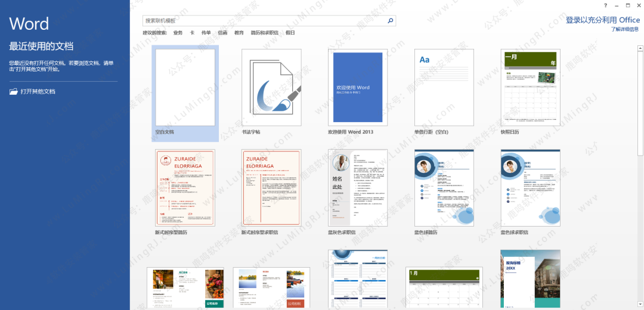Screen dimensions: 644x310
Task: Open the 报告标题 20XX report template
Action: (x=530, y=280)
